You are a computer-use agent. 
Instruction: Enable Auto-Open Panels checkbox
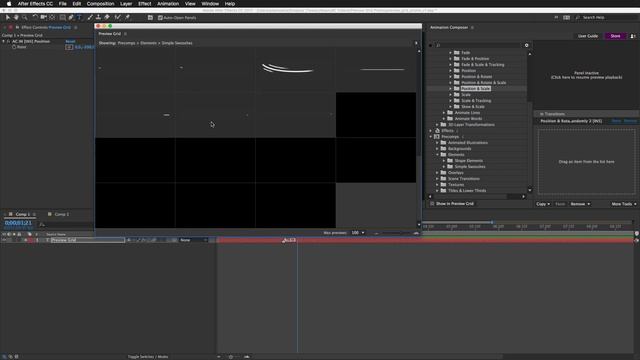tap(160, 18)
